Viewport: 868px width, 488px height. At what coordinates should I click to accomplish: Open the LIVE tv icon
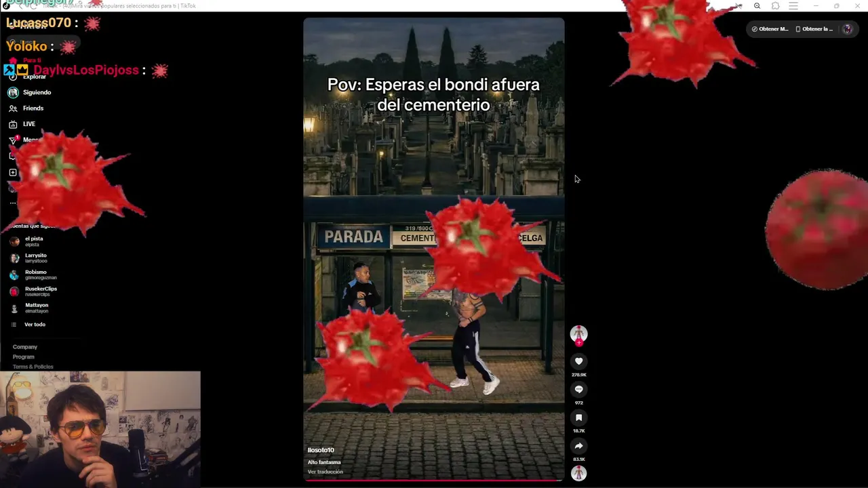13,124
